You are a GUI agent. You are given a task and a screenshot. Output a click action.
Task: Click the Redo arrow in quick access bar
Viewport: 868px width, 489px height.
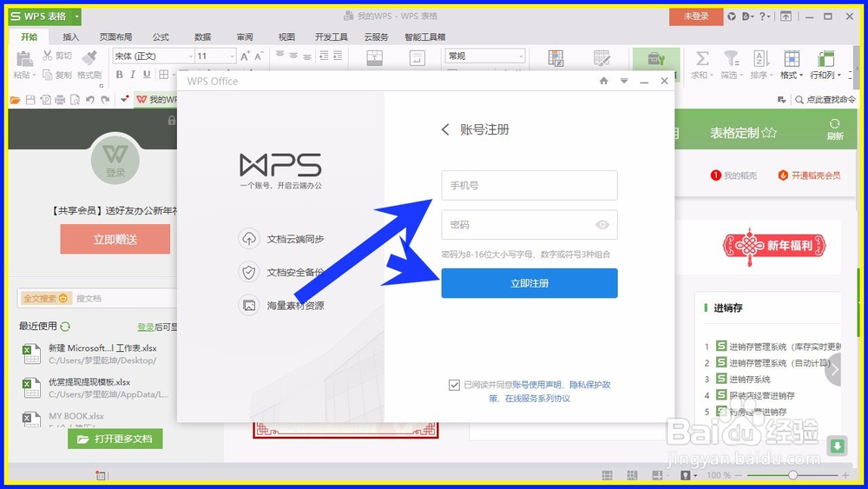click(x=105, y=100)
